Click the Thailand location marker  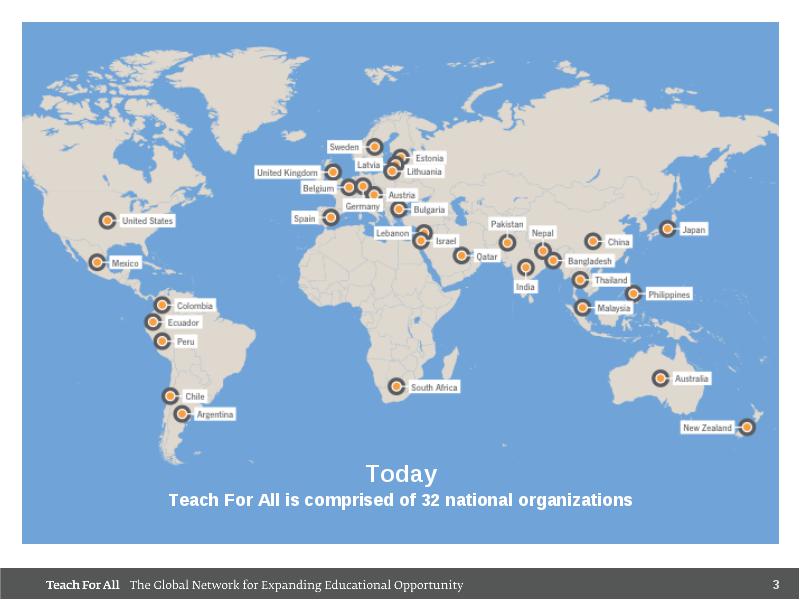coord(580,280)
